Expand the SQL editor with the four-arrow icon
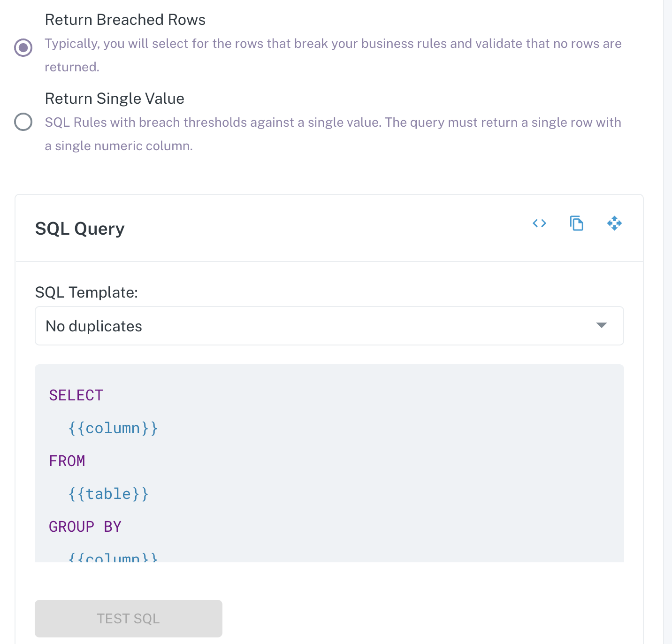Screen dimensions: 672x644 point(614,223)
